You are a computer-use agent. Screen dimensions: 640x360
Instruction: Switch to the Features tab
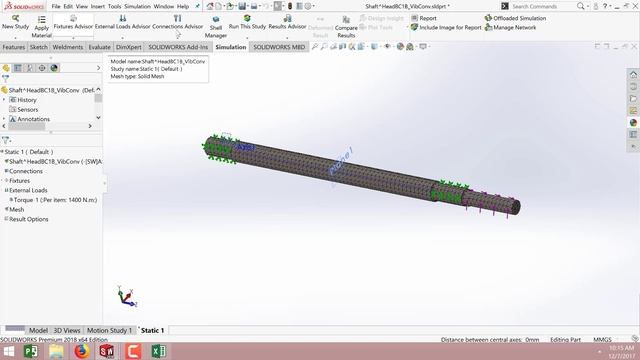click(x=13, y=47)
